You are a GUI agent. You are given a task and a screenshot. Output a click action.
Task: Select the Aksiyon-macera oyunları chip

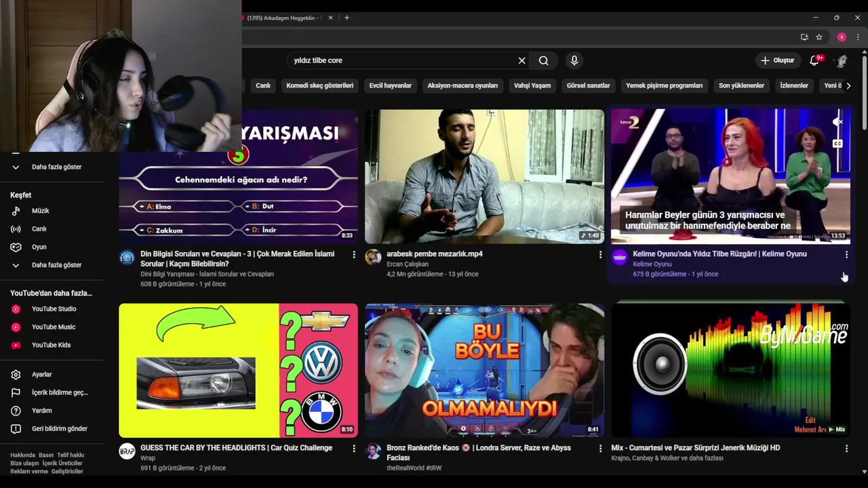point(462,85)
